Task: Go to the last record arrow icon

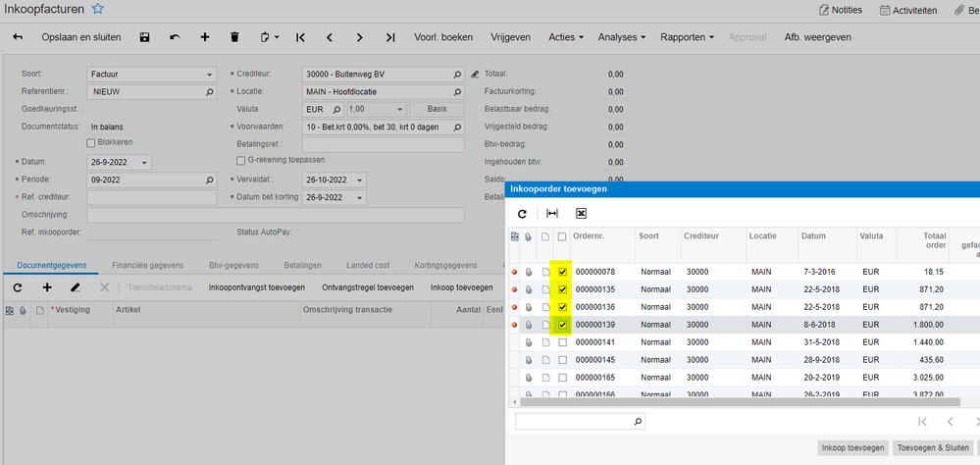Action: pos(390,37)
